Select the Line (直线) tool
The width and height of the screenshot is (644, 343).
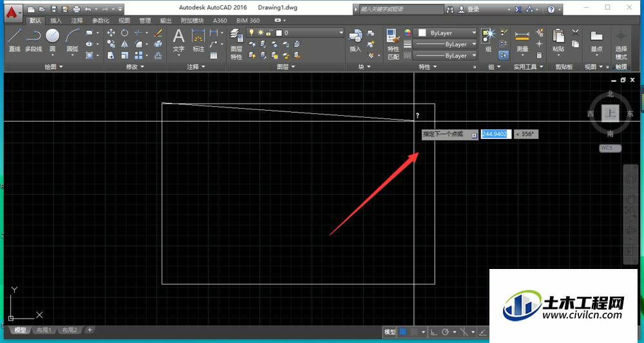[14, 40]
